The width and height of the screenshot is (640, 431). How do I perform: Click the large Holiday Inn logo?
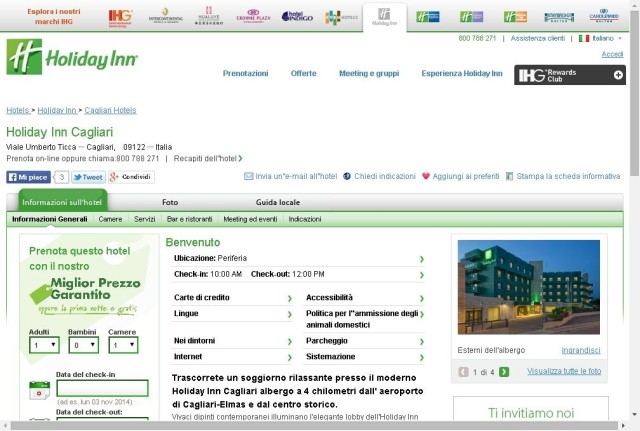point(72,57)
